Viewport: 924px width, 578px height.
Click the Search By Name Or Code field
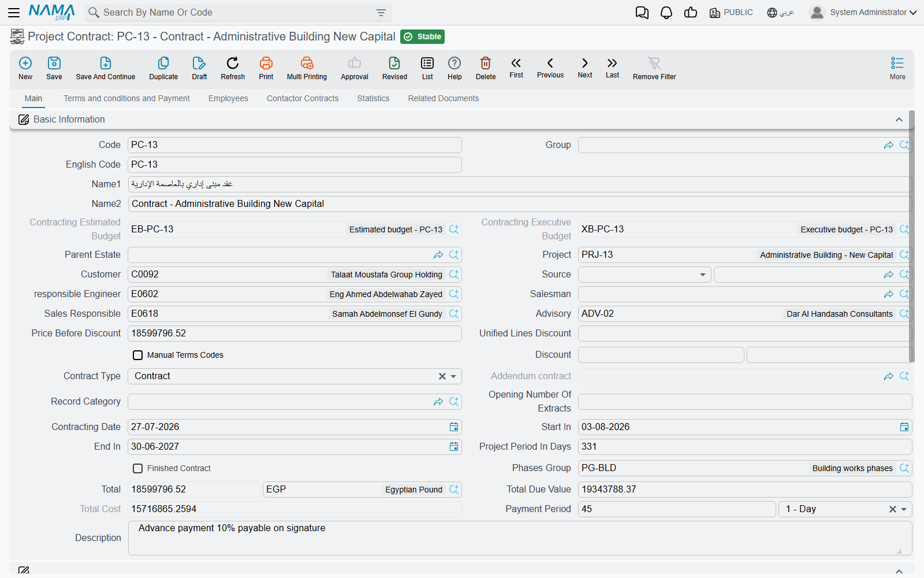point(239,12)
